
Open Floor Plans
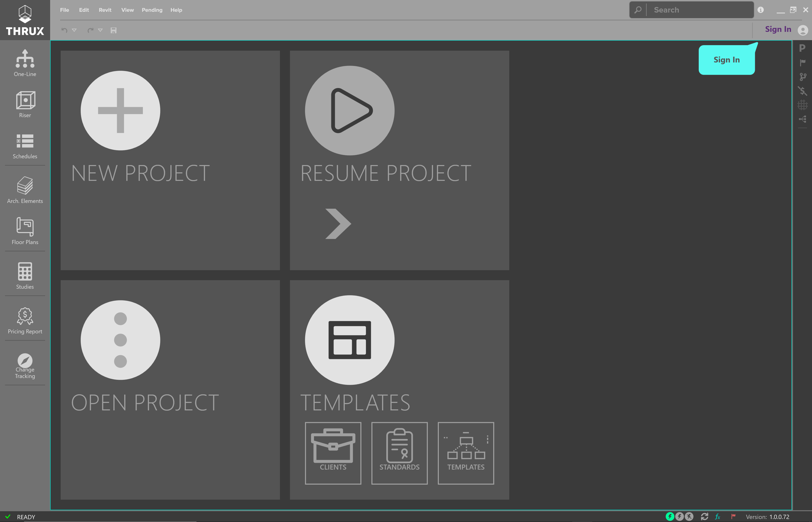tap(25, 231)
